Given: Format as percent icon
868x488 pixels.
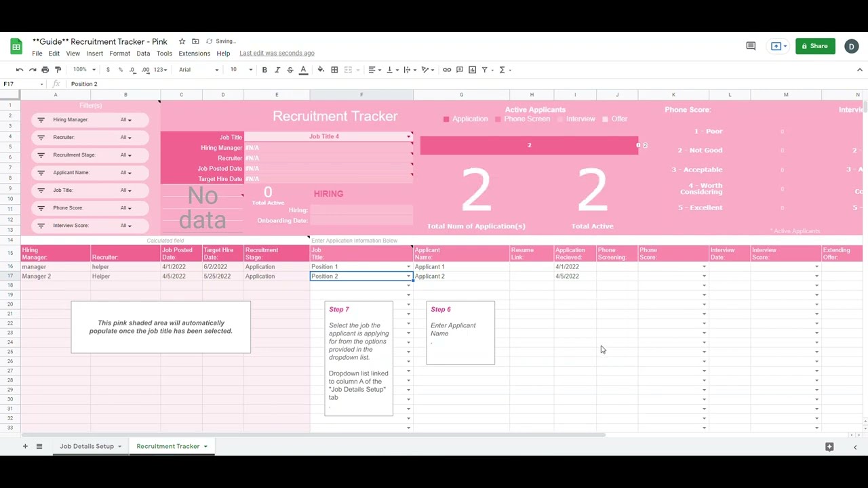Looking at the screenshot, I should click(121, 70).
